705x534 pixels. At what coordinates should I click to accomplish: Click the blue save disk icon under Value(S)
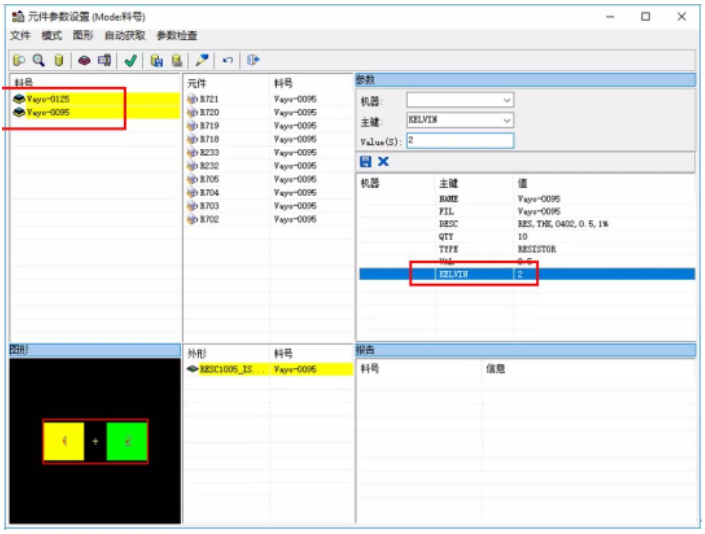click(x=365, y=161)
